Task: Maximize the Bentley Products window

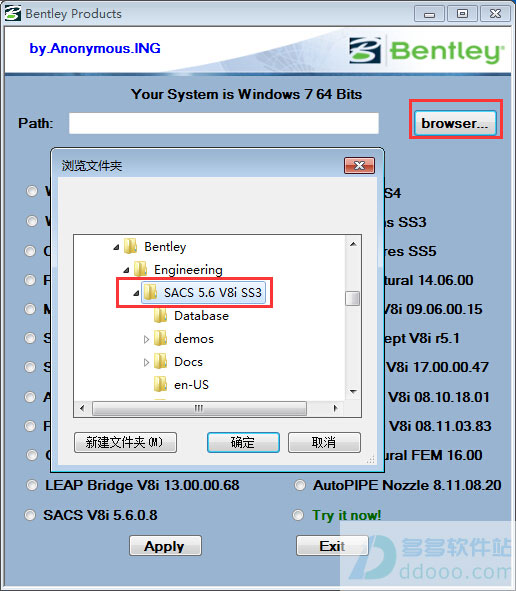Action: [x=462, y=14]
